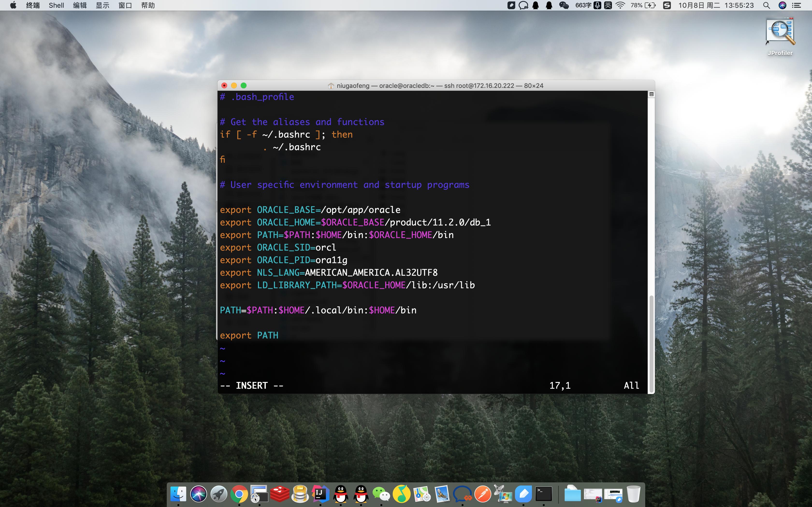This screenshot has height=507, width=812.
Task: Click the Spotlight search magnifier
Action: 766,5
